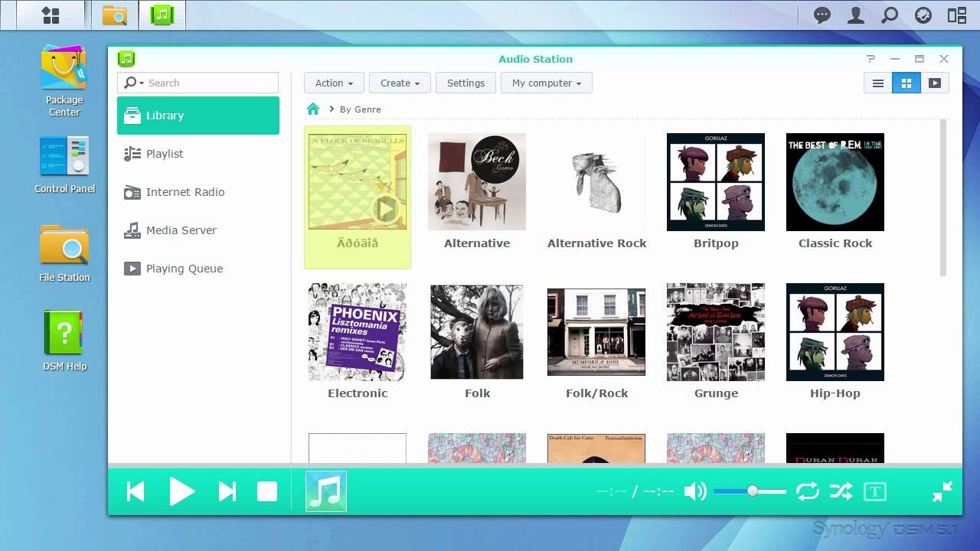
Task: Open the Folk/Rock genre album
Action: 596,332
